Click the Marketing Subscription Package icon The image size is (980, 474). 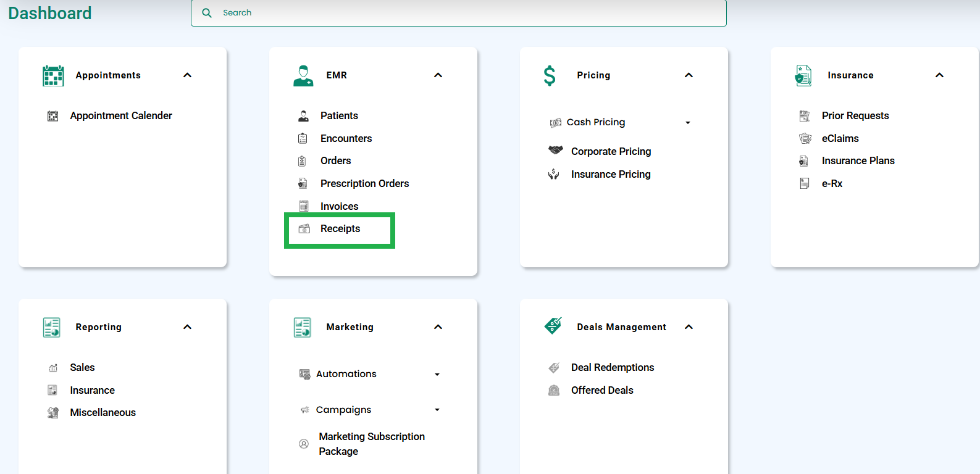coord(304,444)
